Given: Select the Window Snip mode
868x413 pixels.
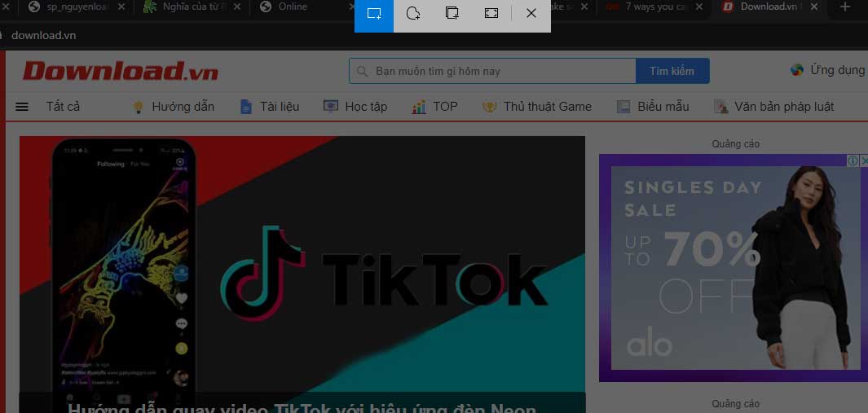Looking at the screenshot, I should (452, 14).
